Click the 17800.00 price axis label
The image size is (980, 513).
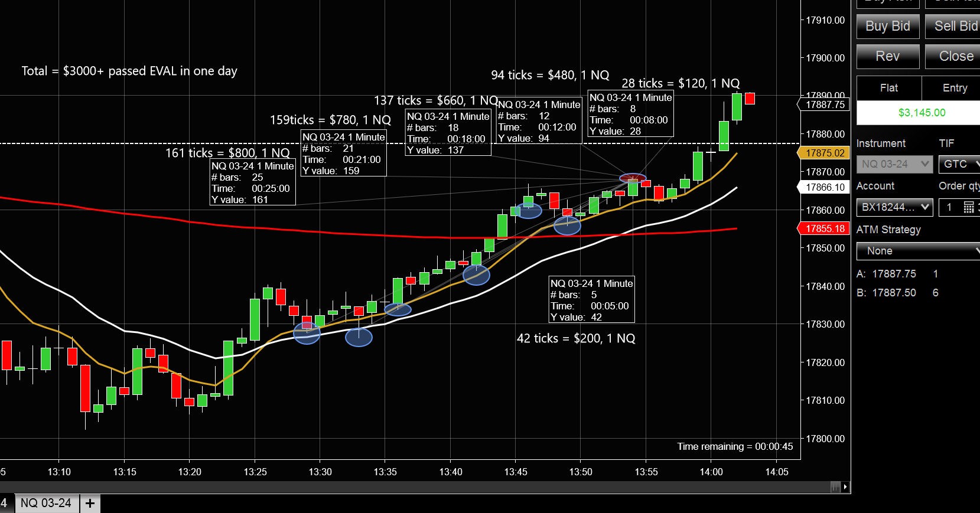[825, 439]
